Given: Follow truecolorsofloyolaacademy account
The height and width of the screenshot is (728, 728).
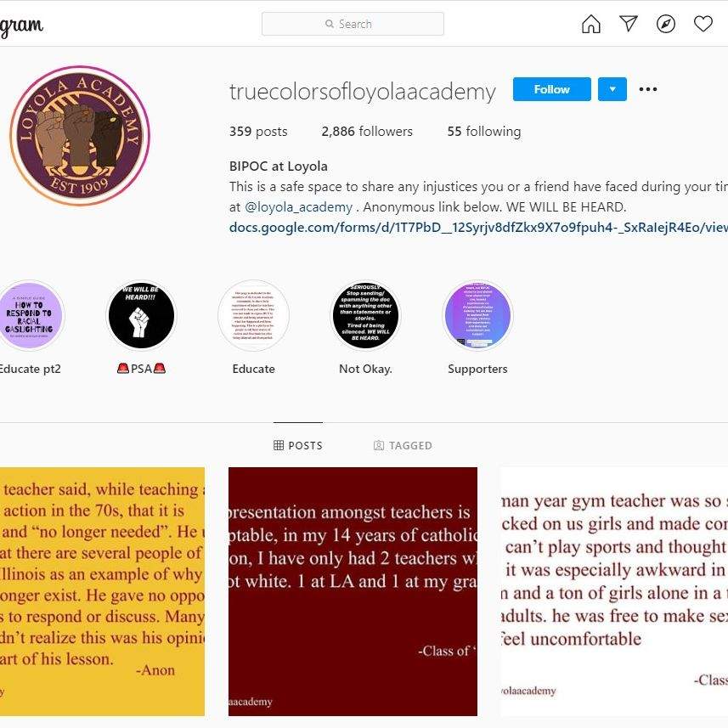Looking at the screenshot, I should point(551,89).
